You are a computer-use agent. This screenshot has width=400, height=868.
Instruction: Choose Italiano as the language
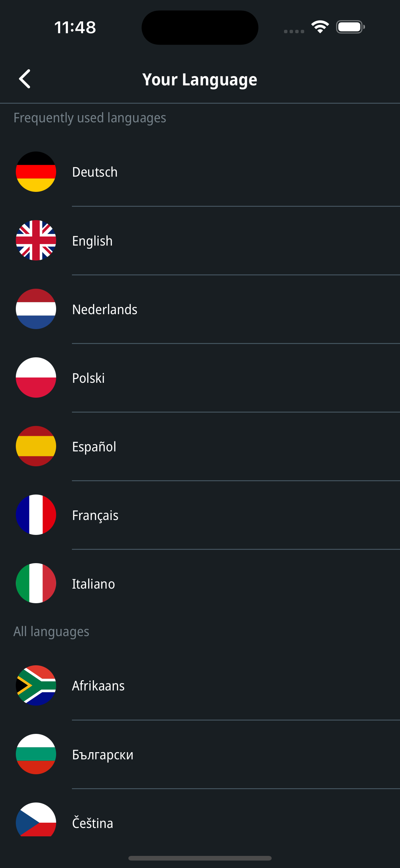pos(200,584)
